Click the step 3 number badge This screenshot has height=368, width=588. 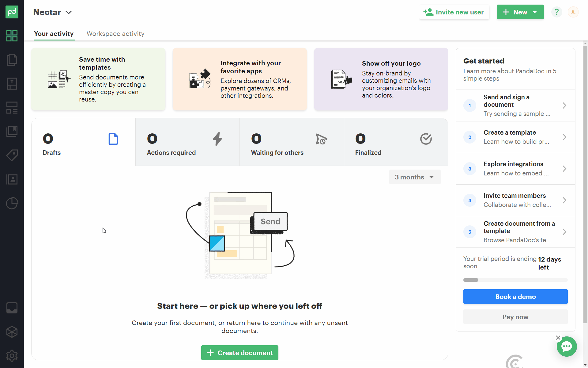point(470,169)
